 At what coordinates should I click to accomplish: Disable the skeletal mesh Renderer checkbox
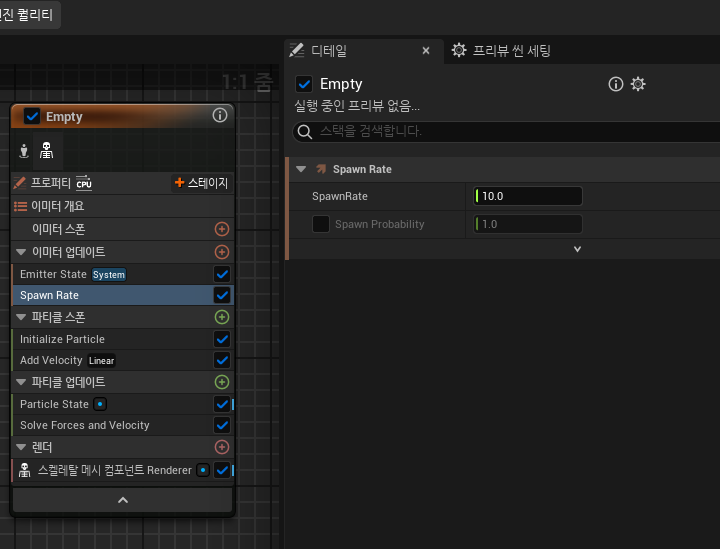pos(222,470)
